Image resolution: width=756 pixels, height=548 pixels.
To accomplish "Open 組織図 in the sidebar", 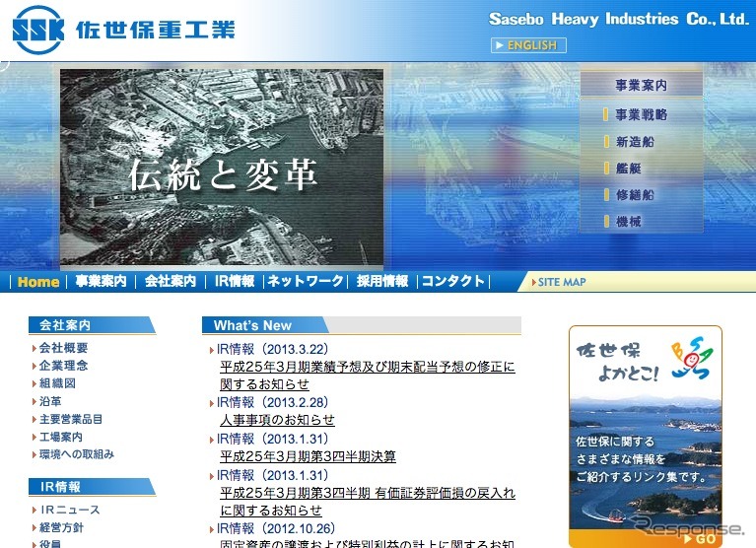I will click(x=57, y=383).
